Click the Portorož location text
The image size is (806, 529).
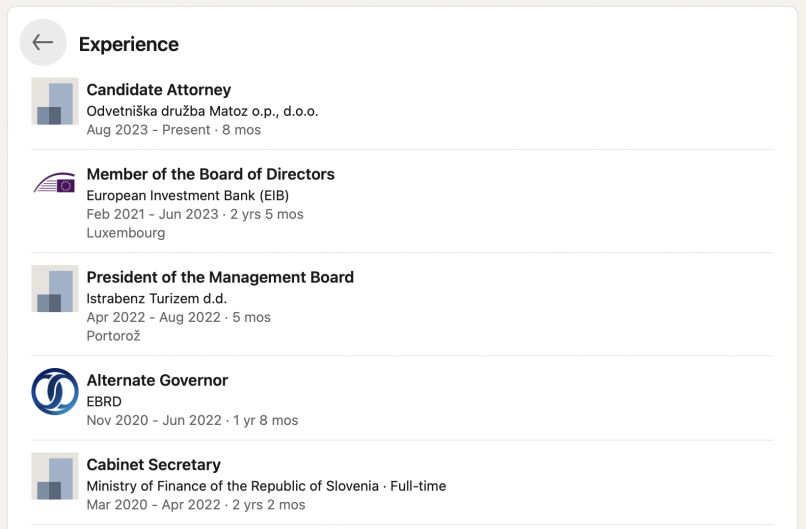(114, 336)
